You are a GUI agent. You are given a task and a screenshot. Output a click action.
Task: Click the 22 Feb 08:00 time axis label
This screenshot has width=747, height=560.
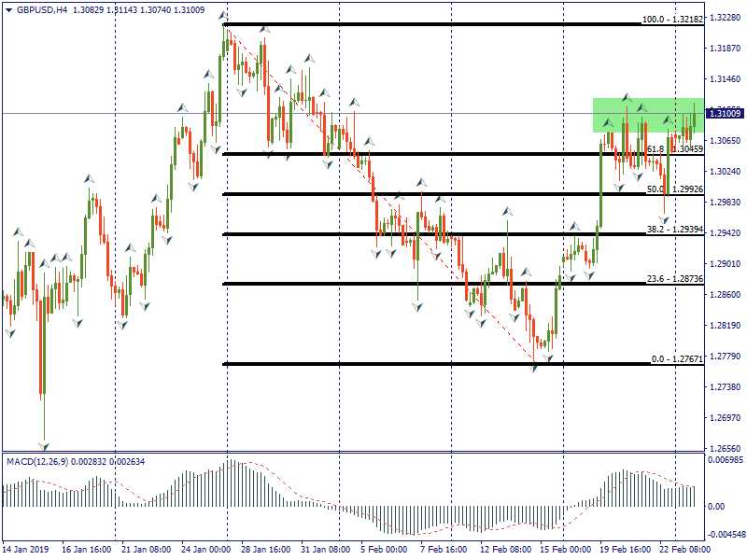pos(684,550)
